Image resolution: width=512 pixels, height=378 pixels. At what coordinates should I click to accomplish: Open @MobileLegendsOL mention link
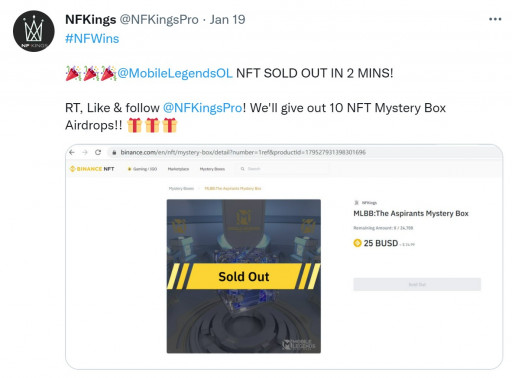(175, 73)
